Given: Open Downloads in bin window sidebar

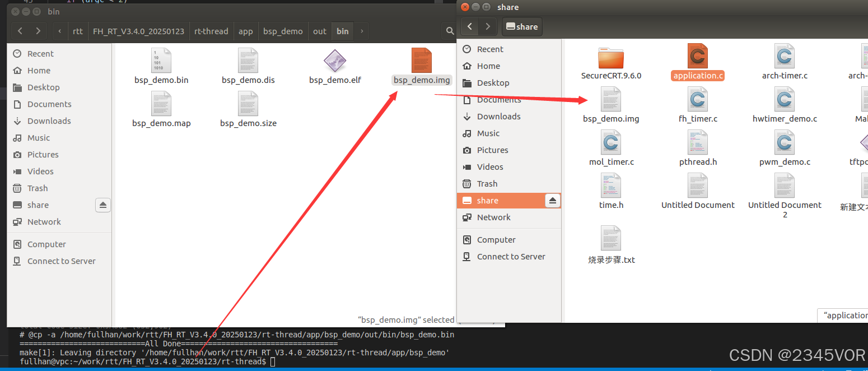Looking at the screenshot, I should click(59, 121).
